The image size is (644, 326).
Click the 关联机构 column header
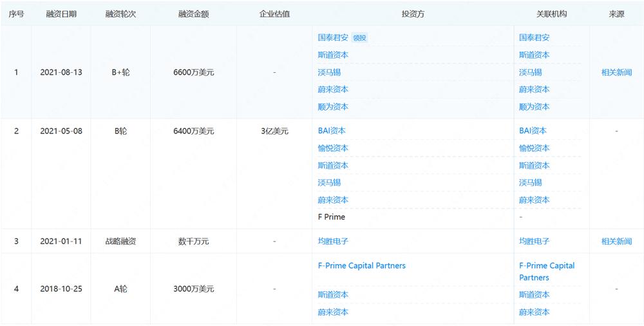click(552, 14)
